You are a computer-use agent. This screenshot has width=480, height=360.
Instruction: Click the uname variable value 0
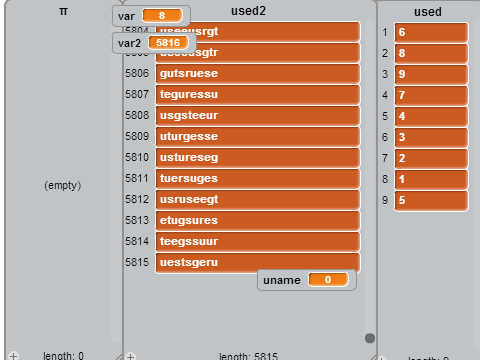[x=328, y=280]
